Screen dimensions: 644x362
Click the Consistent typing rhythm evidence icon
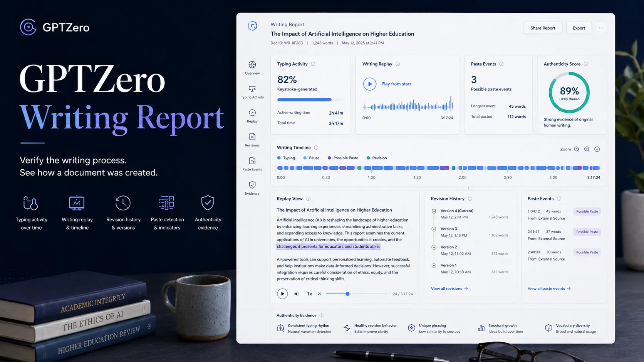pos(280,328)
